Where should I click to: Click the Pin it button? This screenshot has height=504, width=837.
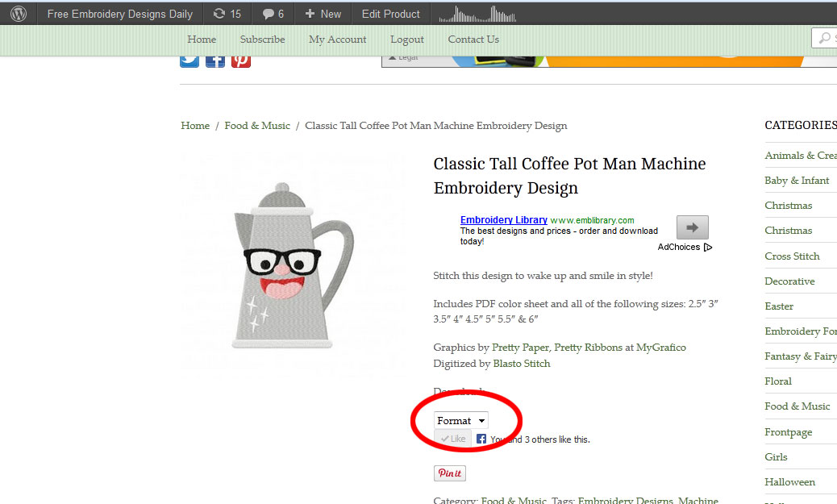tap(450, 473)
